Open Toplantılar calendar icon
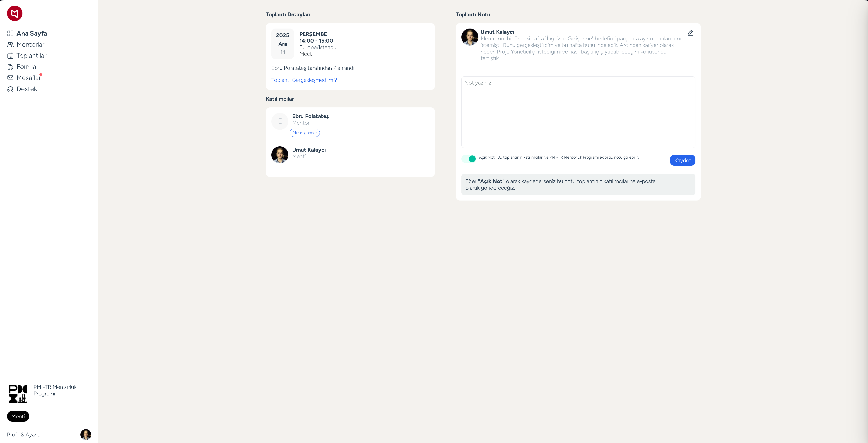The image size is (868, 443). point(10,56)
